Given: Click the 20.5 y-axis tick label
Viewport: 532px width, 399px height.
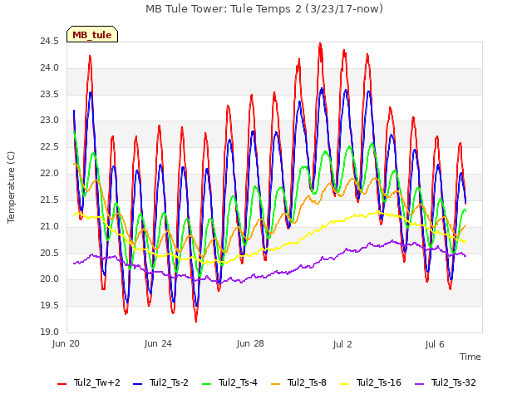Looking at the screenshot, I should [49, 253].
